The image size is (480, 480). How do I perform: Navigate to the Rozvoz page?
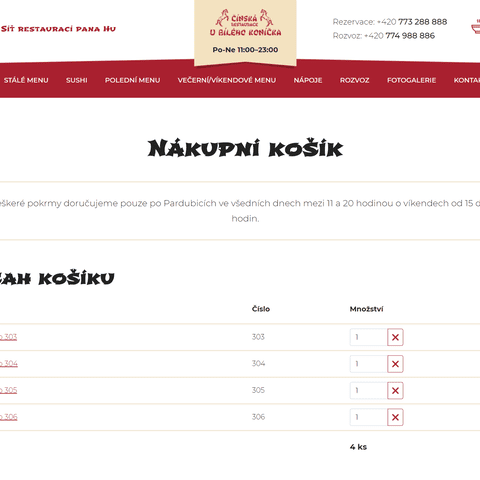click(354, 80)
